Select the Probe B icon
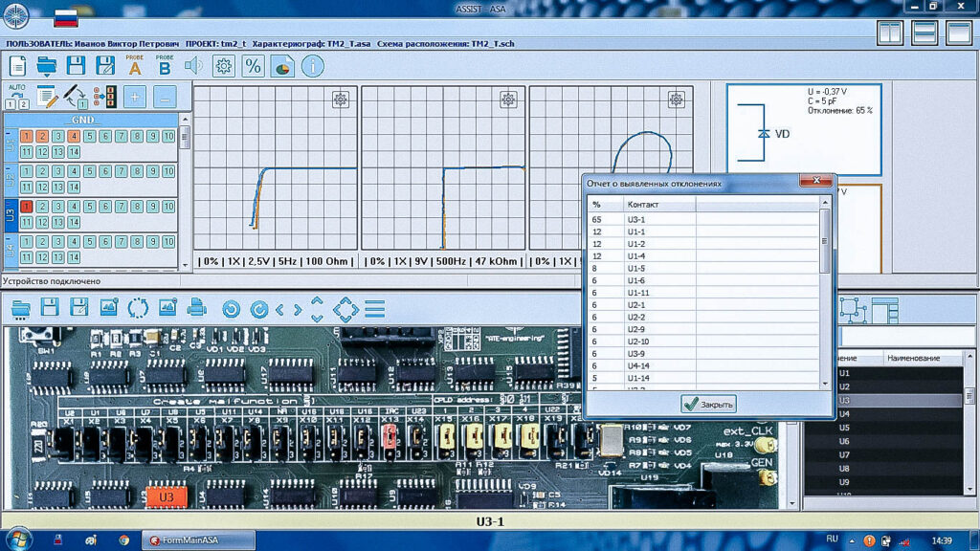 [x=165, y=65]
